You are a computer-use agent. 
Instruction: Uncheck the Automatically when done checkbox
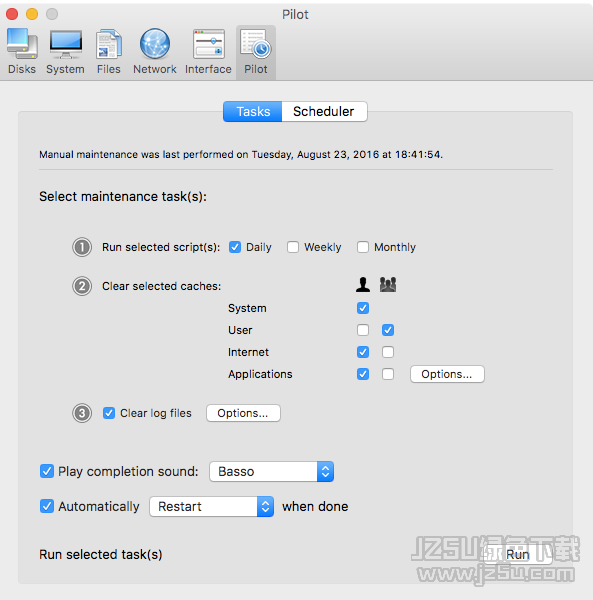[x=47, y=506]
